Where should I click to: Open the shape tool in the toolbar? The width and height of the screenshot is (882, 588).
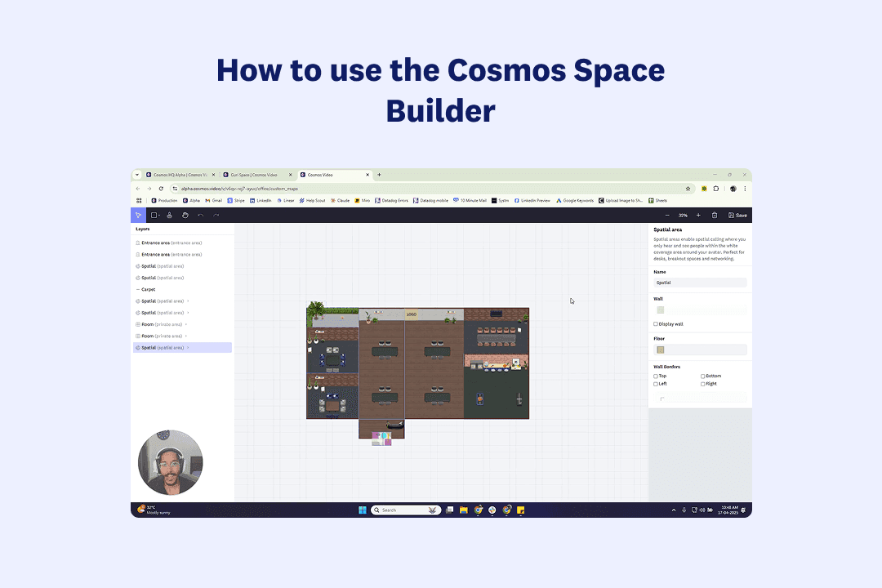pyautogui.click(x=154, y=215)
